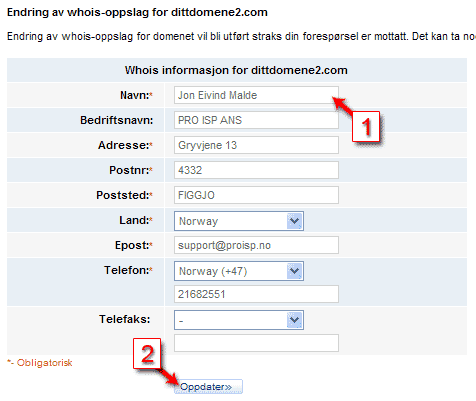Select the Poststed field showing FIGGJO
Image resolution: width=476 pixels, height=401 pixels.
[x=256, y=195]
